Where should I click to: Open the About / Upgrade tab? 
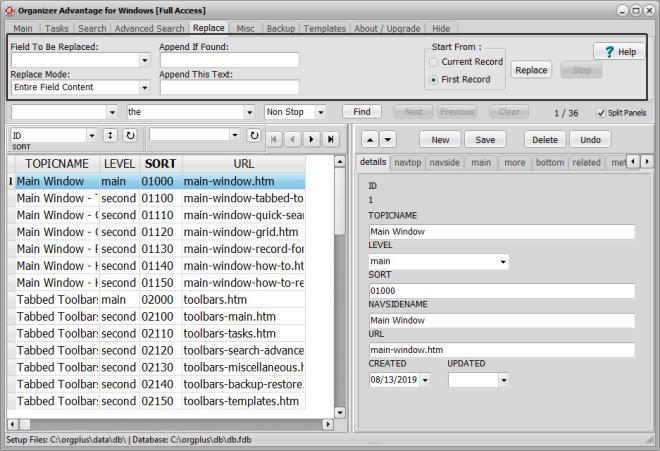pos(387,29)
